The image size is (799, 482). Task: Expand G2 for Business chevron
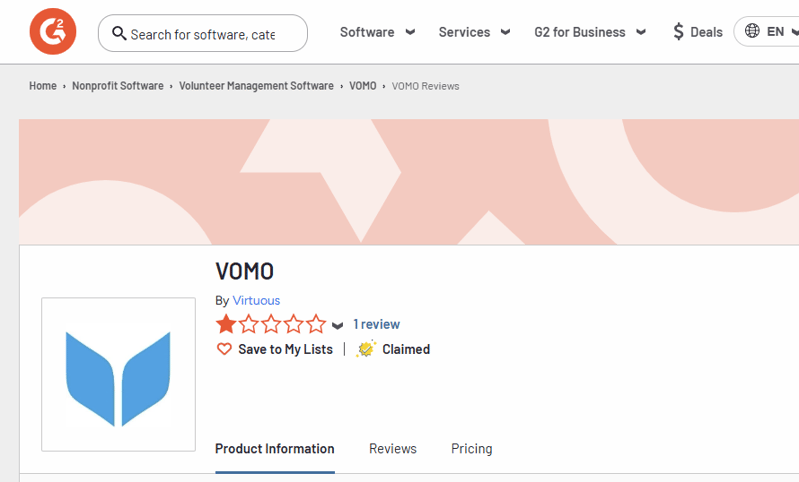click(x=641, y=32)
